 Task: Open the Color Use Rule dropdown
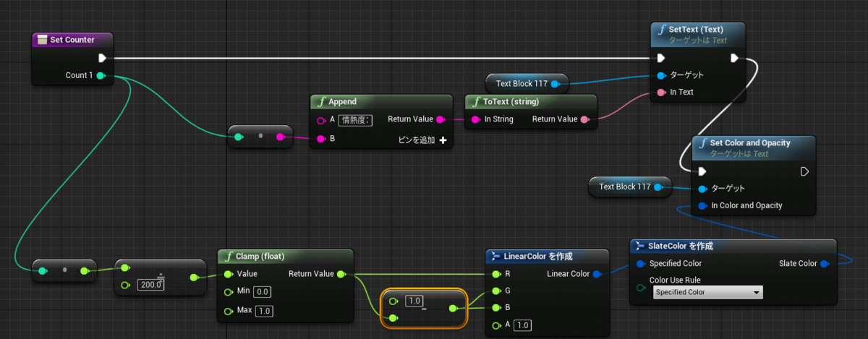[707, 293]
